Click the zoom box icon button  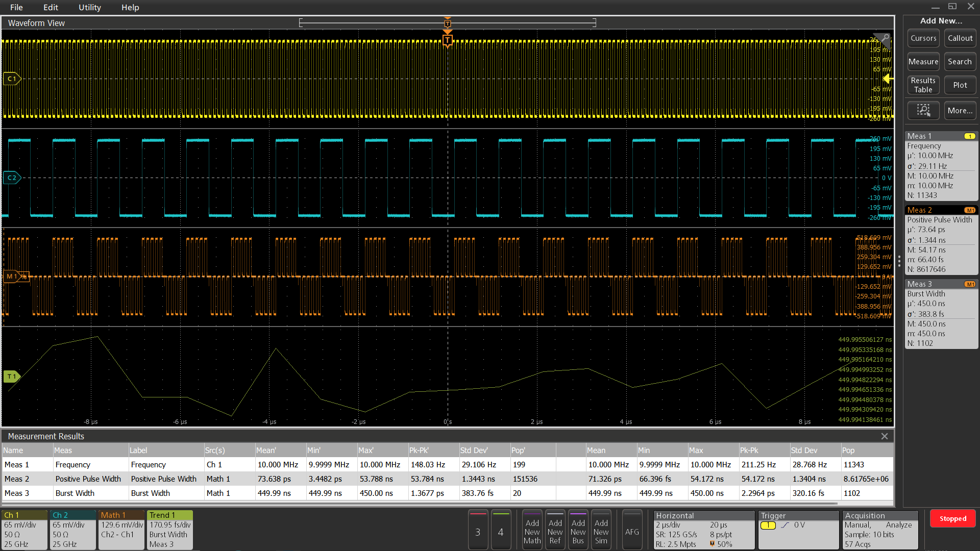pos(923,110)
